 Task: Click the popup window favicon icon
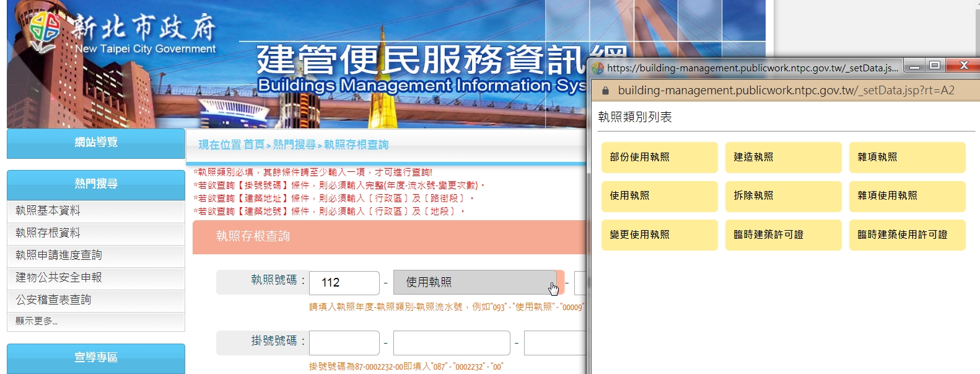click(598, 68)
